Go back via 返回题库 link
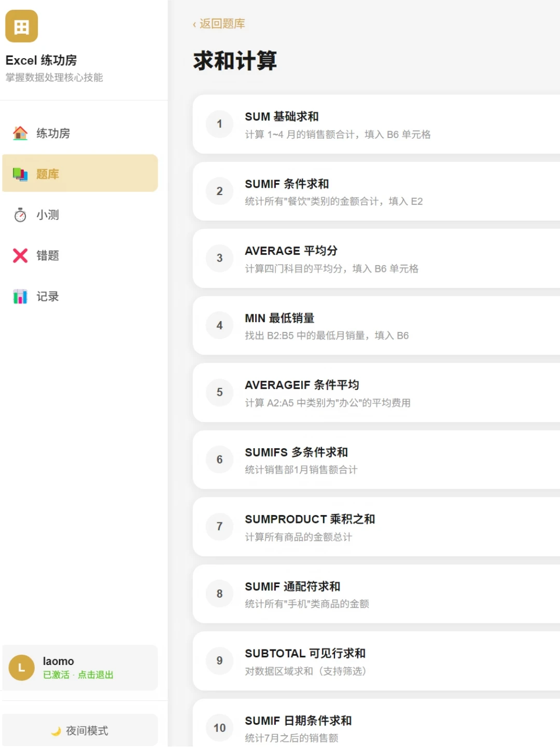The image size is (560, 747). point(219,24)
